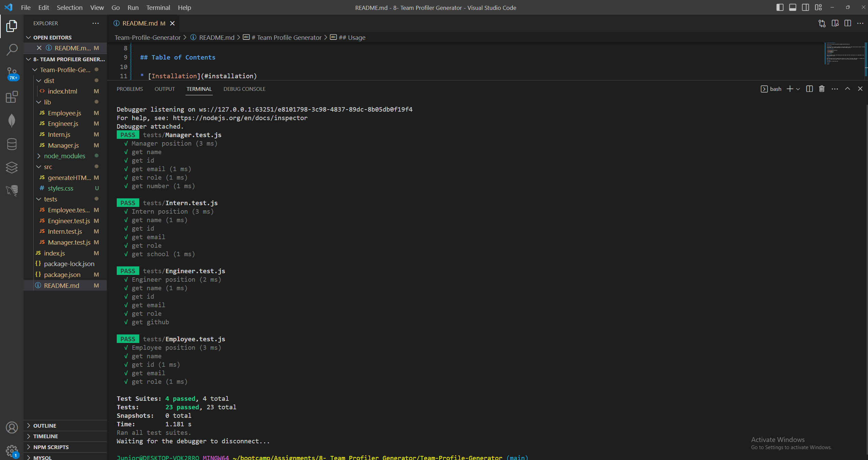Kill terminal with trash icon

[822, 89]
